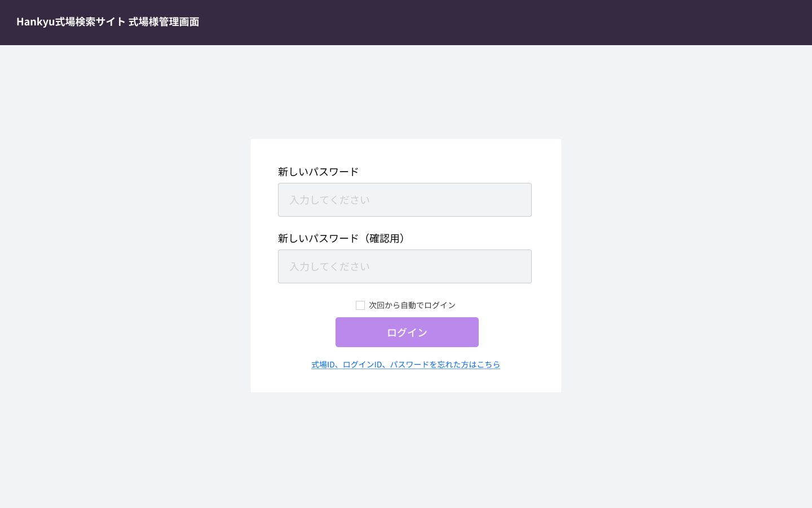Tick the 次回から自動でログイン checkbox
812x508 pixels.
coord(360,305)
